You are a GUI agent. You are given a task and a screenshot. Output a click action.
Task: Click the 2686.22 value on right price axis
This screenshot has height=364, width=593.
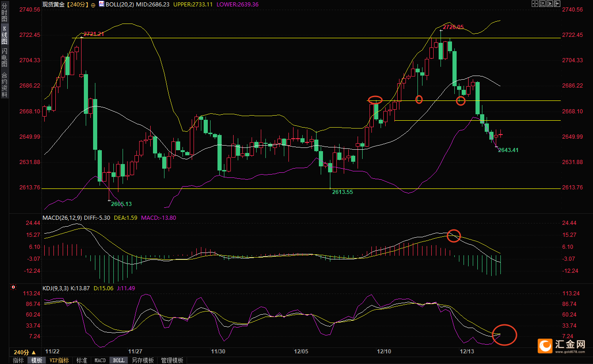pos(572,86)
